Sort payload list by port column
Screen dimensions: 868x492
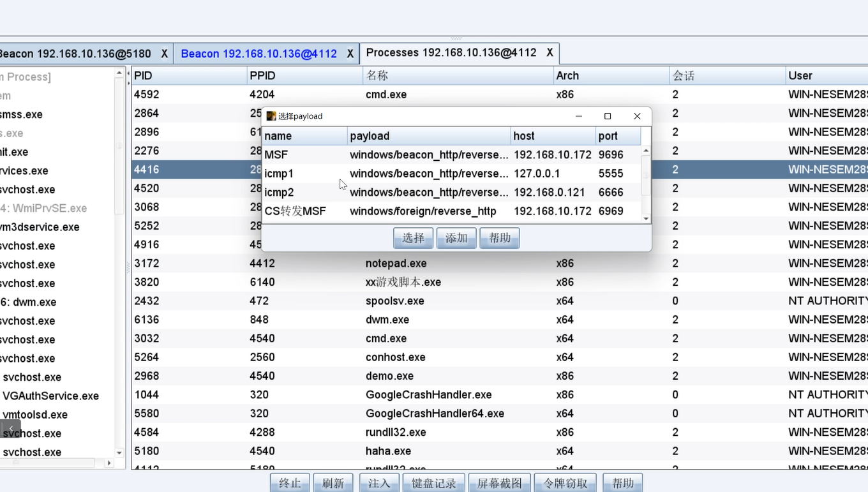click(617, 136)
